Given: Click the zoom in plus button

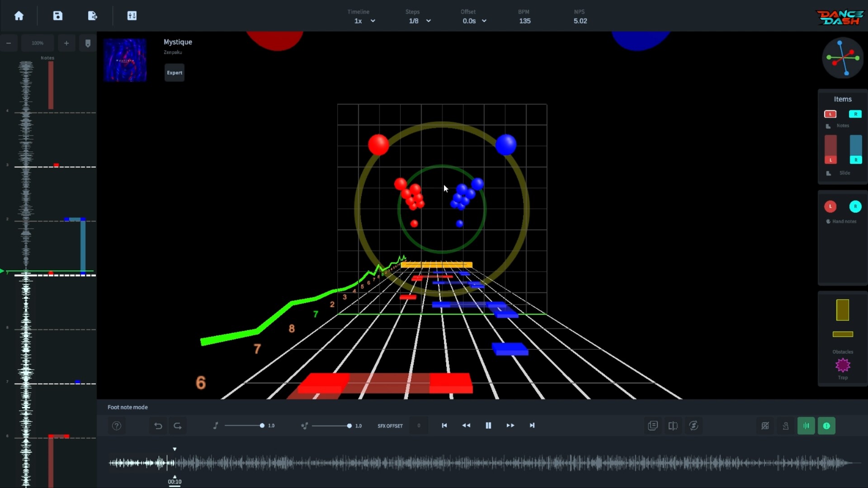Looking at the screenshot, I should pyautogui.click(x=66, y=43).
